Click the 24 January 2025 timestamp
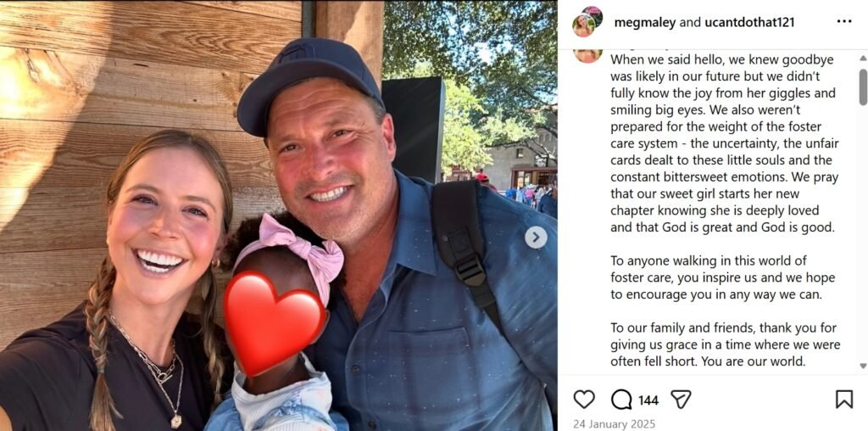Viewport: 868px width, 431px height. [614, 424]
